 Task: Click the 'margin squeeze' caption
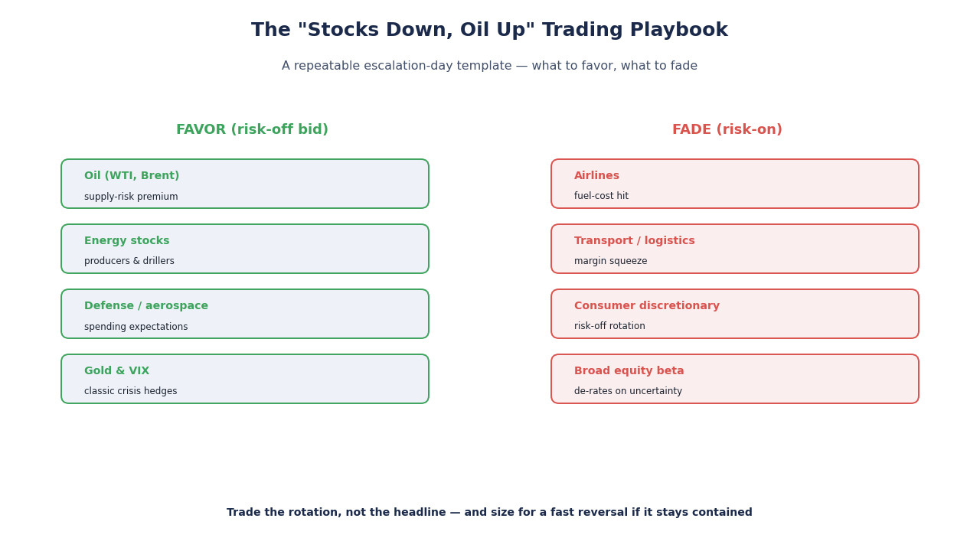click(x=610, y=261)
